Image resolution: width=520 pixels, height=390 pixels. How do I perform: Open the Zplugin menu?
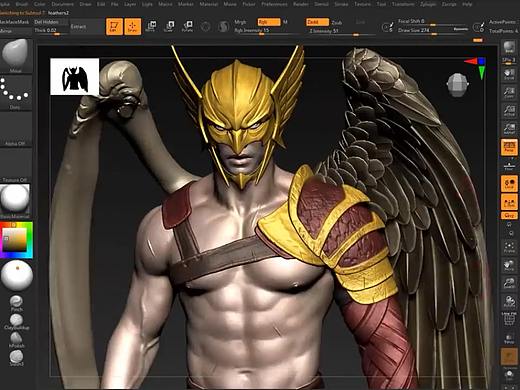[428, 4]
